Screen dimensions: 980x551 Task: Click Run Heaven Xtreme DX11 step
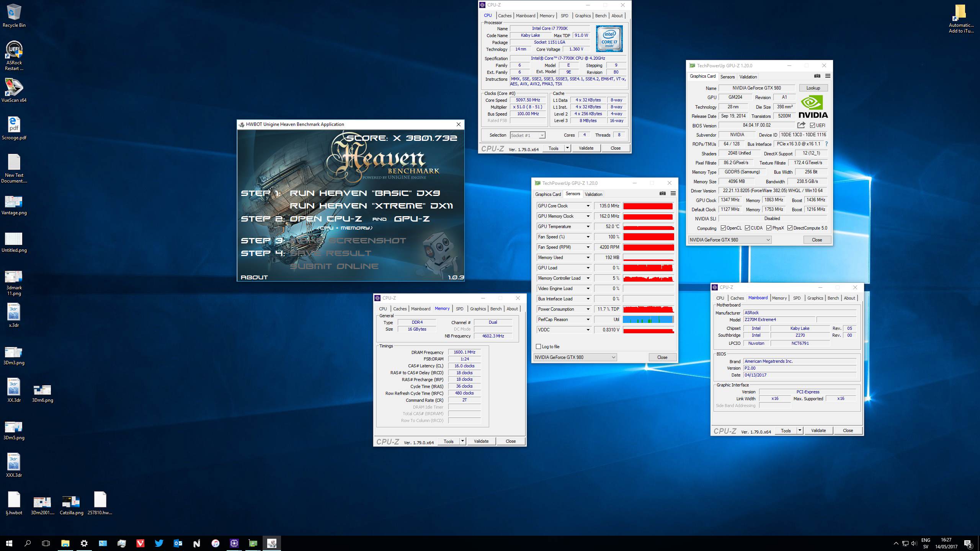point(371,205)
